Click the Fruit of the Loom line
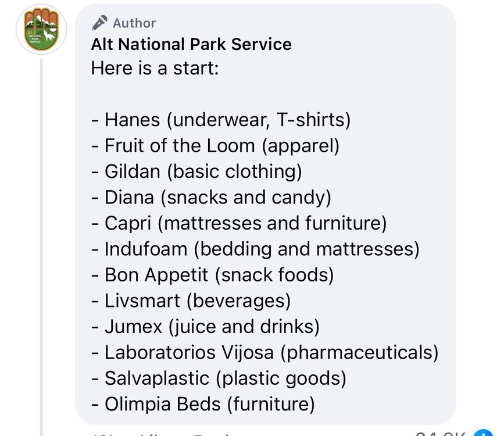The width and height of the screenshot is (504, 436). 215,145
